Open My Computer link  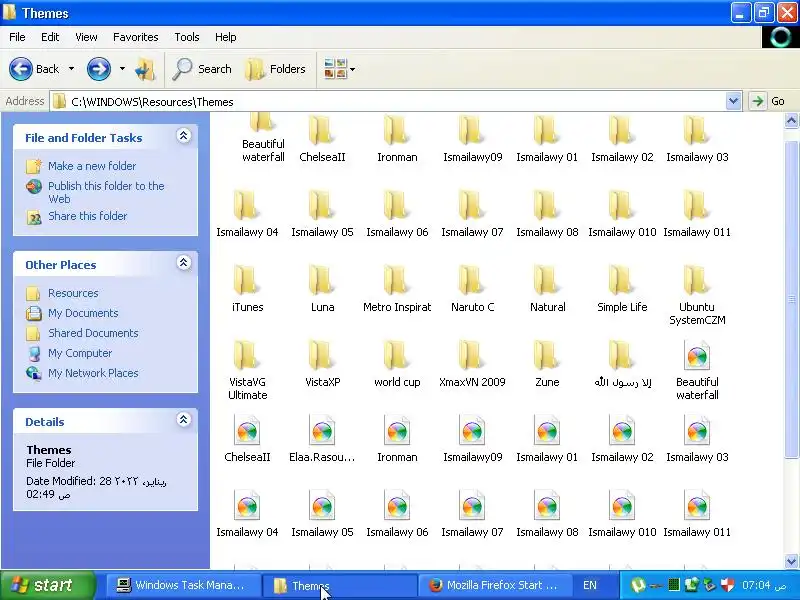pyautogui.click(x=80, y=353)
